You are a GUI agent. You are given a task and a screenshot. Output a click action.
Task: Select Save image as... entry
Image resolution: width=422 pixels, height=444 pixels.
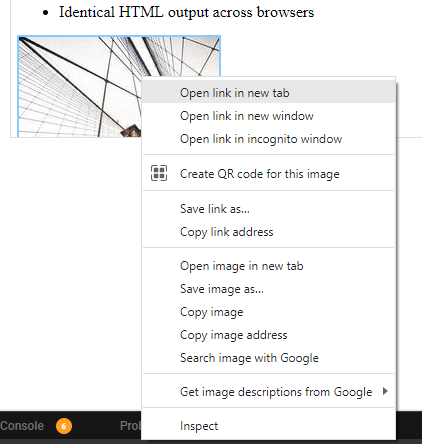pos(269,289)
